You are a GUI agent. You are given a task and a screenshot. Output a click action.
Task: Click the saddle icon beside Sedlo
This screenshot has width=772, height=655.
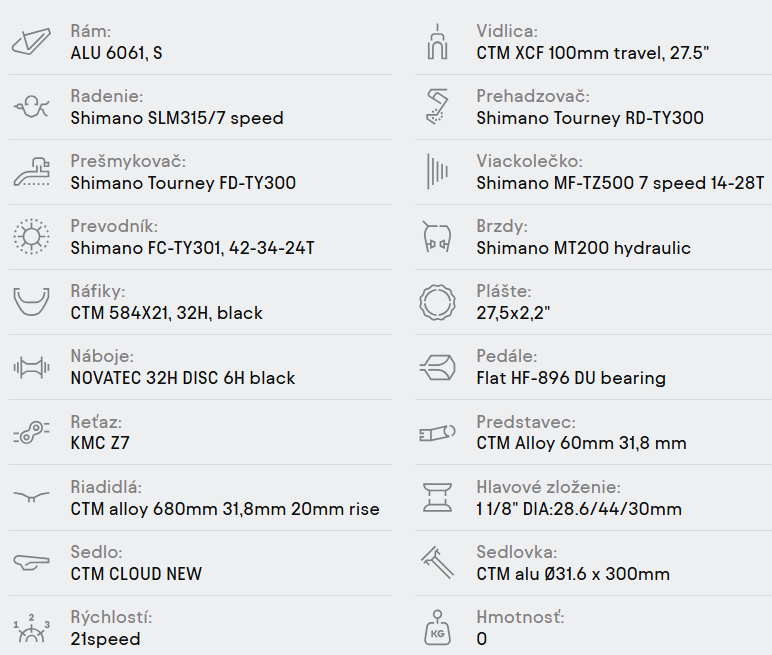click(x=32, y=562)
